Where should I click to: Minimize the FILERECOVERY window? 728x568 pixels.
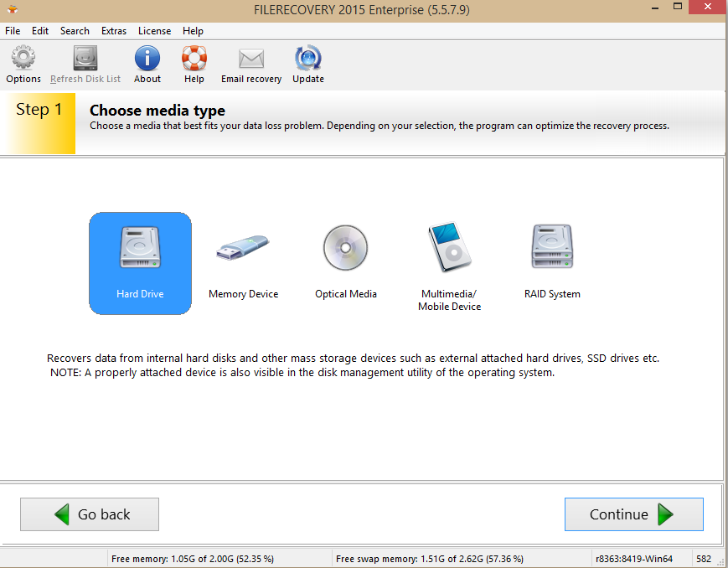pyautogui.click(x=656, y=8)
